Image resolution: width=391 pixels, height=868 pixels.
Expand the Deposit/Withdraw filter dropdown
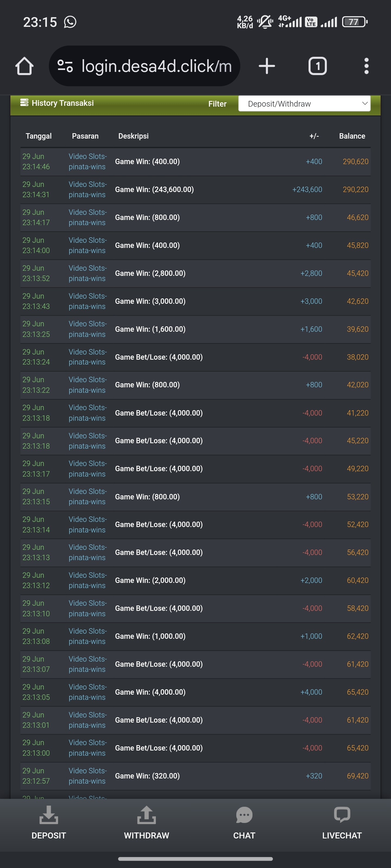(304, 104)
